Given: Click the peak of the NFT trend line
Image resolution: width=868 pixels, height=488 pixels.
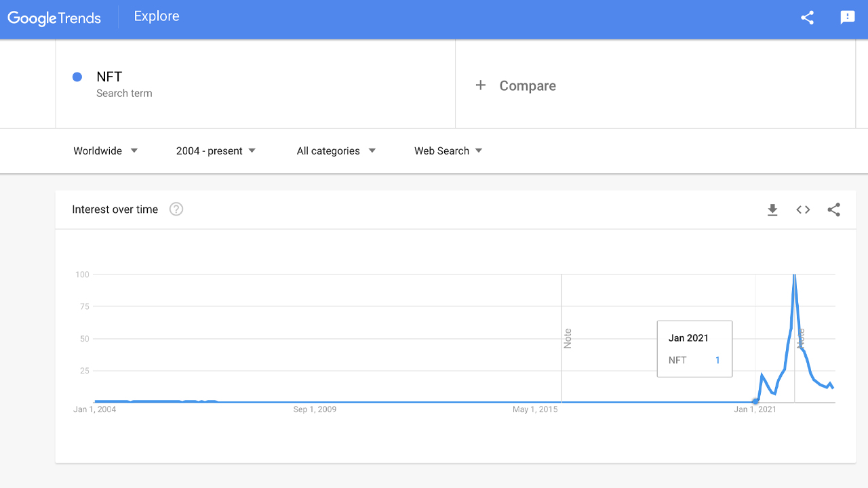Looking at the screenshot, I should 794,275.
